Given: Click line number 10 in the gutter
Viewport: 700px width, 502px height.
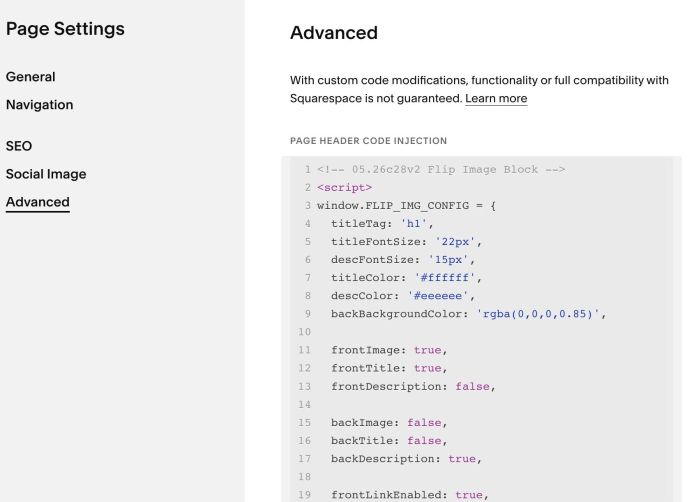Looking at the screenshot, I should coord(304,332).
